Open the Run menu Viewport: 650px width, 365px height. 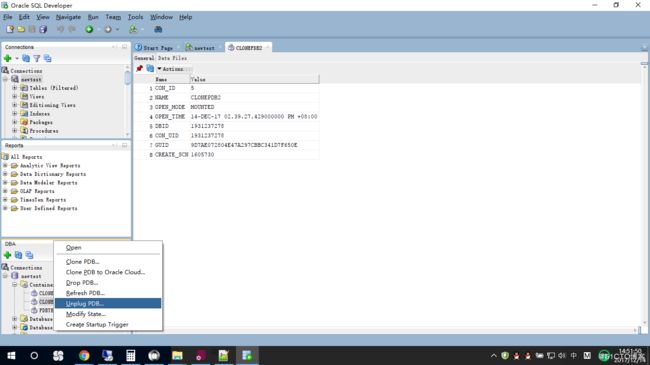pyautogui.click(x=93, y=17)
